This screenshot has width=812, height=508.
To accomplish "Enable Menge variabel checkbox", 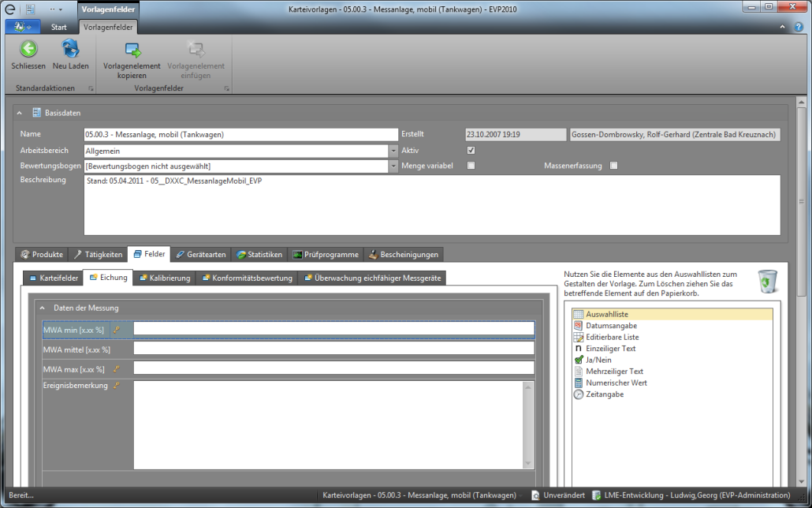I will (471, 166).
